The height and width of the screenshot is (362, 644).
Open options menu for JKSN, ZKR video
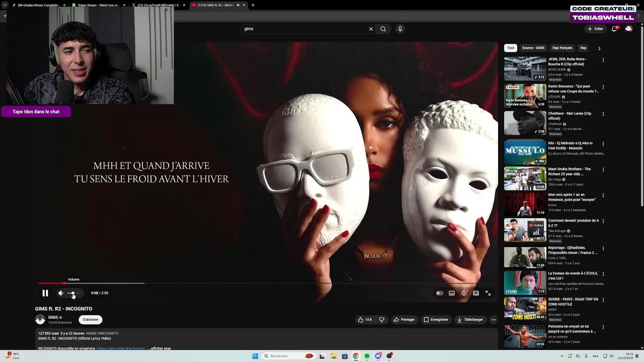[603, 60]
